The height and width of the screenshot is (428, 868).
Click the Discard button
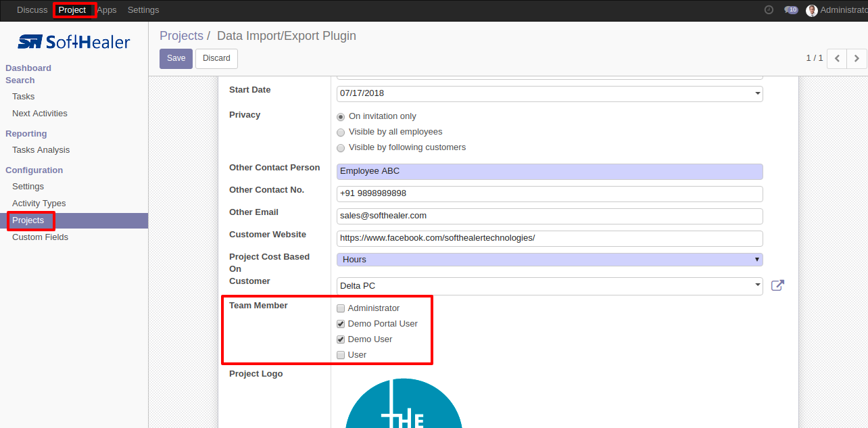click(x=216, y=59)
